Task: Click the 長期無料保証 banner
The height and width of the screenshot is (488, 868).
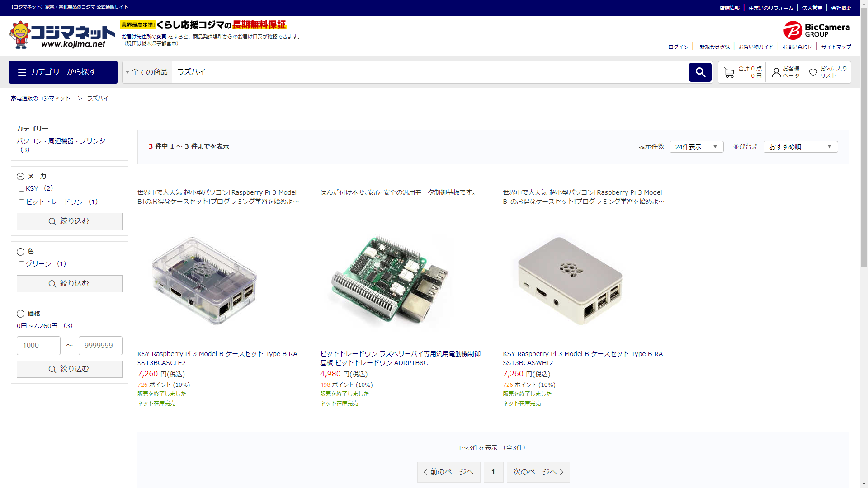Action: tap(203, 25)
